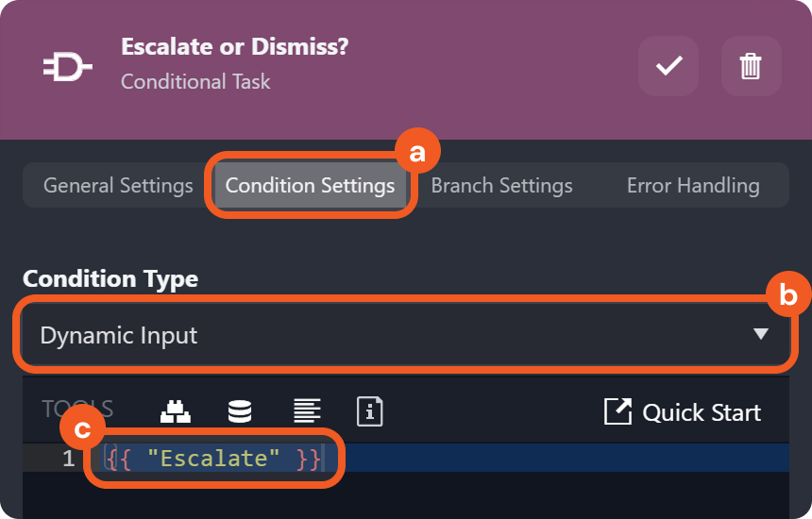Go to Error Handling tab
This screenshot has width=812, height=519.
(692, 185)
